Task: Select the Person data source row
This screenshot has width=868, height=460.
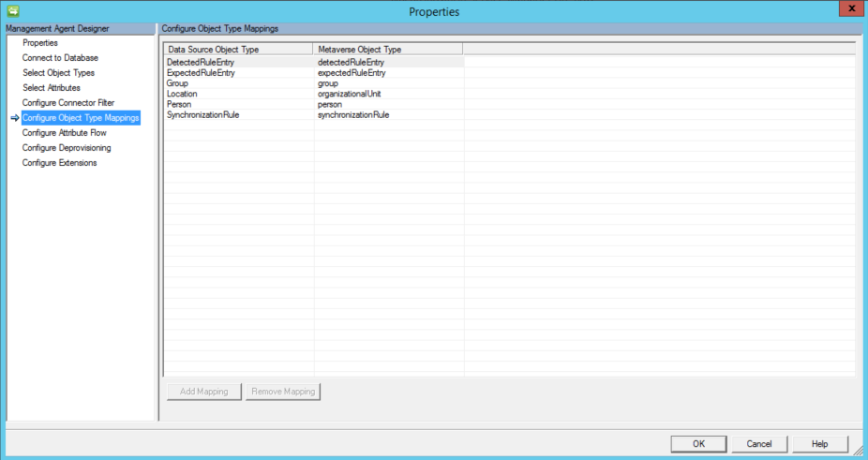Action: pyautogui.click(x=179, y=104)
